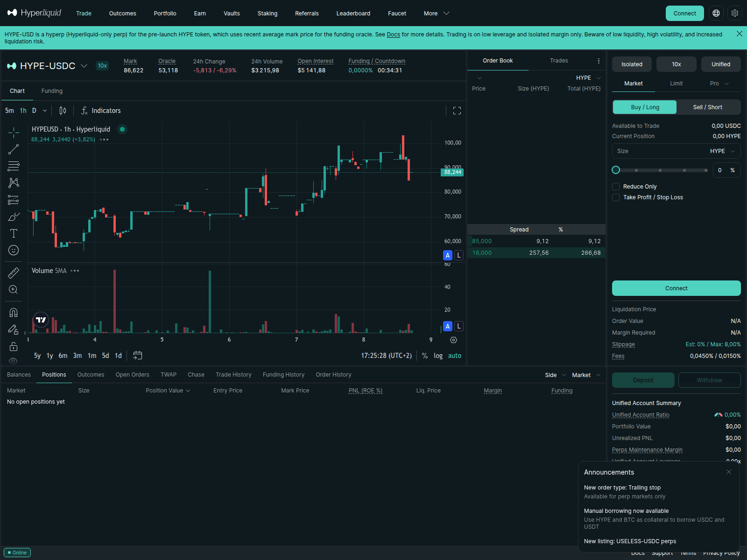Click the TradingView logo
Screen dimensions: 747x560
point(41,320)
